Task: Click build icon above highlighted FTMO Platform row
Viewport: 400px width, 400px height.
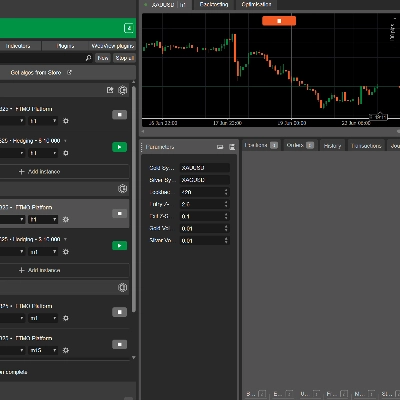Action: [123, 189]
